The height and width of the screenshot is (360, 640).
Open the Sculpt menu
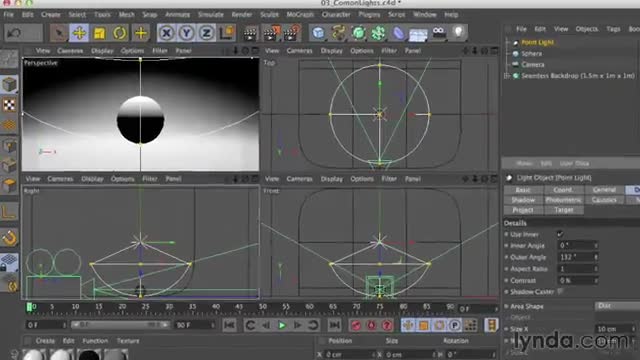269,15
